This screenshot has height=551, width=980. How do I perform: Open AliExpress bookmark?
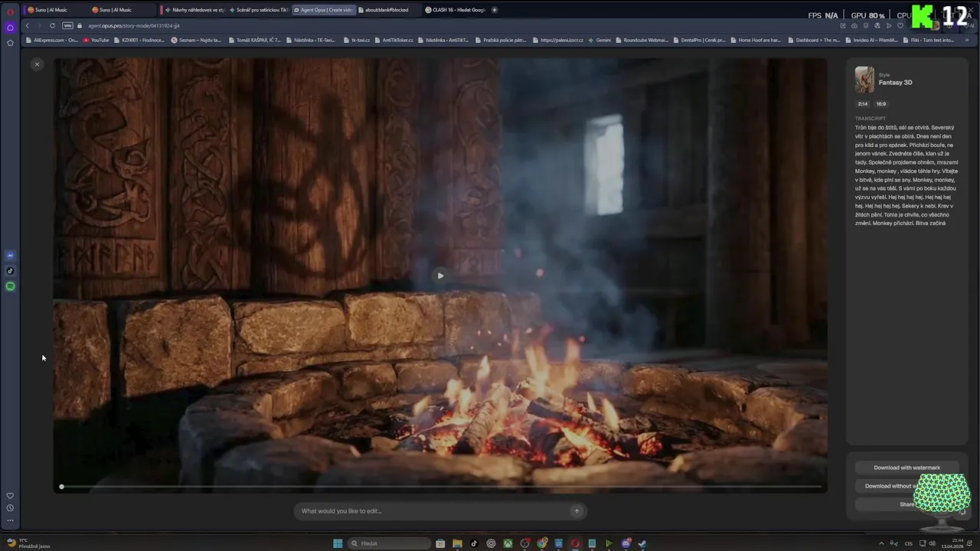(52, 40)
